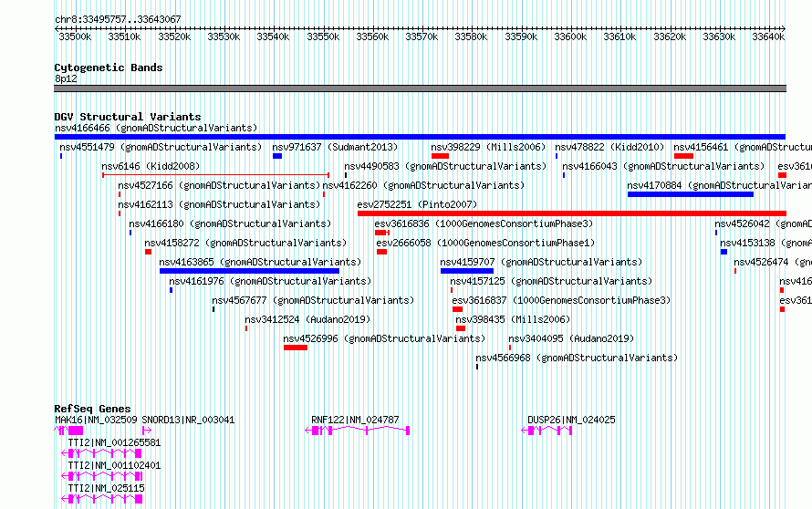The image size is (812, 509).
Task: Select DUSP26 gene structure glyph
Action: pos(547,431)
